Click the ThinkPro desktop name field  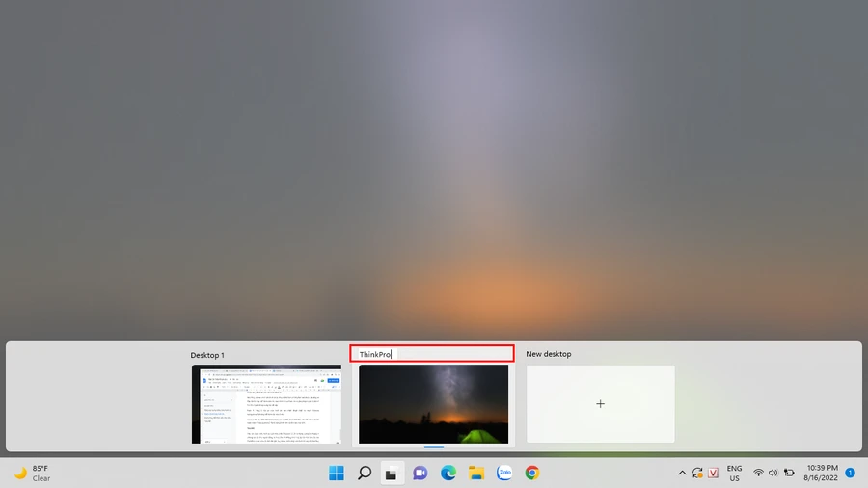click(x=432, y=354)
